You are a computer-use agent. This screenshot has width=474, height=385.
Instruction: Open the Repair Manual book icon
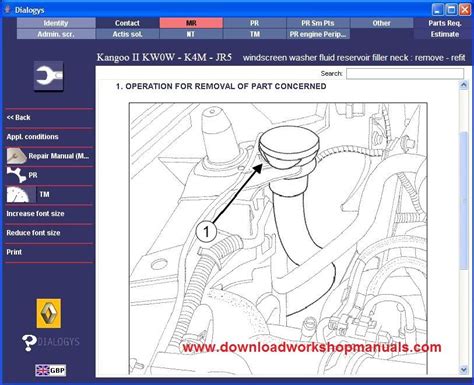(16, 156)
